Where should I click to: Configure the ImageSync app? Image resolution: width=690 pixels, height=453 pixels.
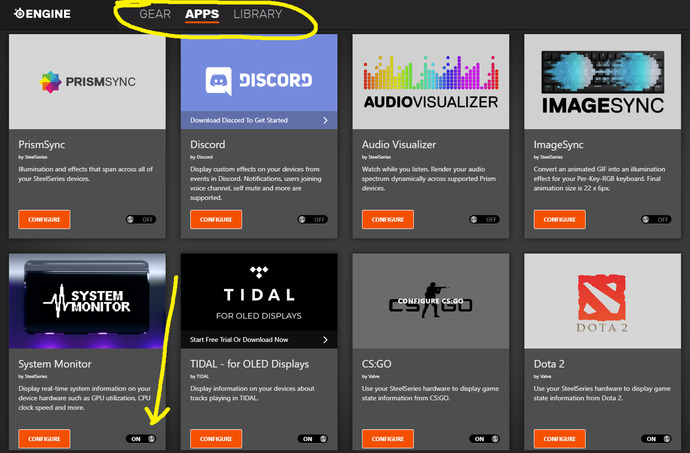559,219
